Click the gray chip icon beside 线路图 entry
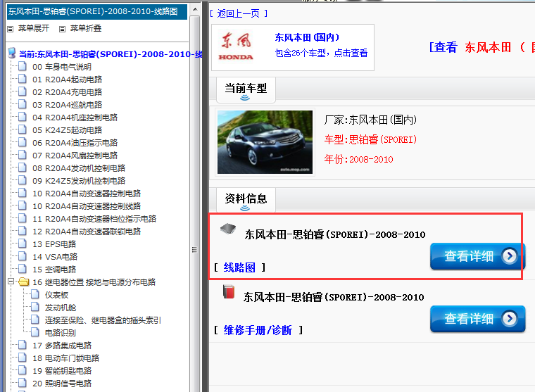 (x=228, y=229)
